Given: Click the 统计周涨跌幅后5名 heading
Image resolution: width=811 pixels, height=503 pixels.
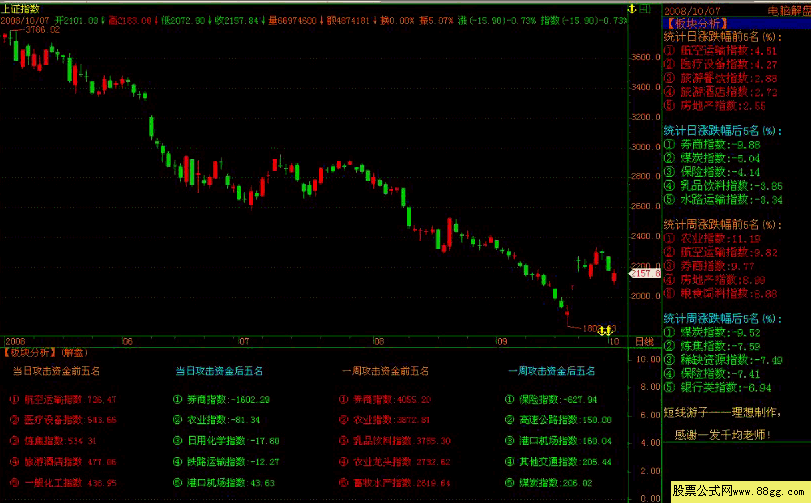Looking at the screenshot, I should pyautogui.click(x=723, y=319).
